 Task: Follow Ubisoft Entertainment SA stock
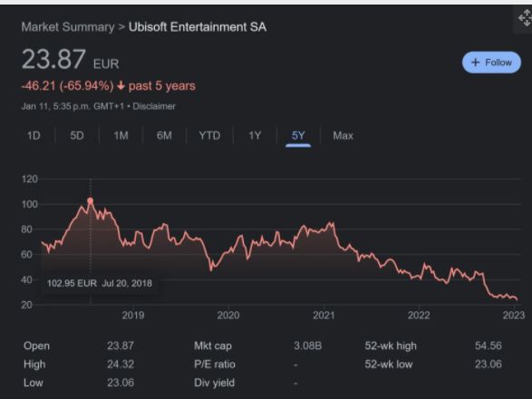click(x=491, y=63)
